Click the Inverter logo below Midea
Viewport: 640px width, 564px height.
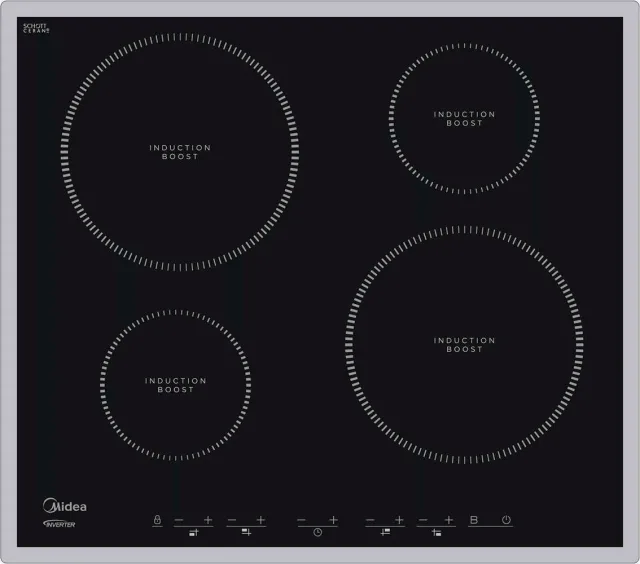[x=59, y=524]
